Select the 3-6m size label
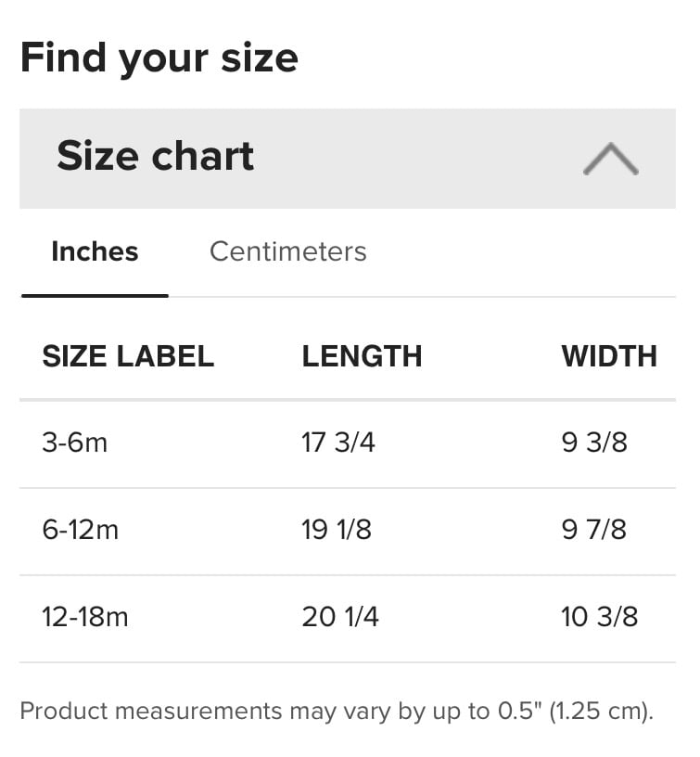The image size is (700, 757). coord(75,443)
